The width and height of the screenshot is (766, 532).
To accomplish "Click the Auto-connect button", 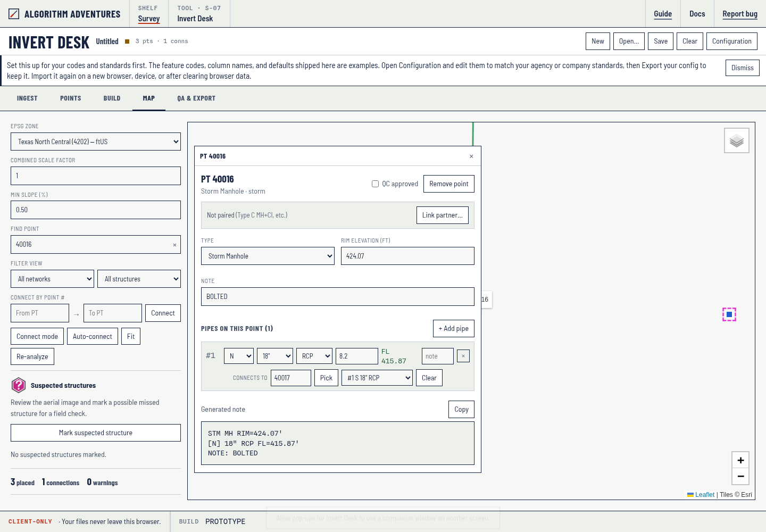I will [93, 336].
